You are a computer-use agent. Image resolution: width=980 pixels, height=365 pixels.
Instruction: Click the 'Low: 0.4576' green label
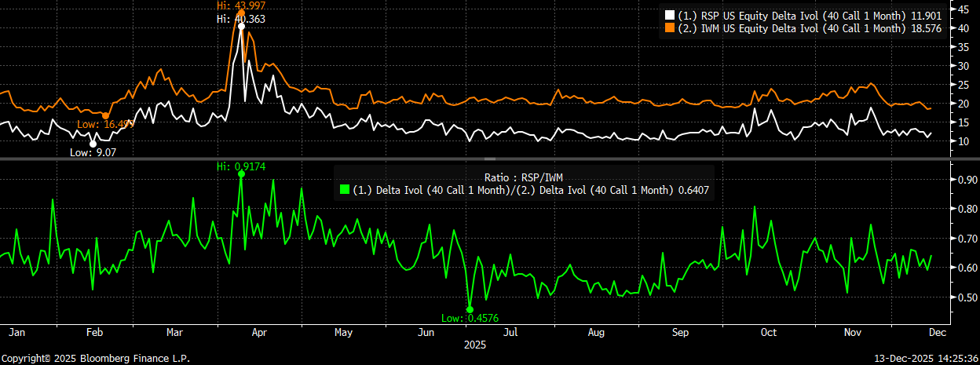pyautogui.click(x=471, y=317)
